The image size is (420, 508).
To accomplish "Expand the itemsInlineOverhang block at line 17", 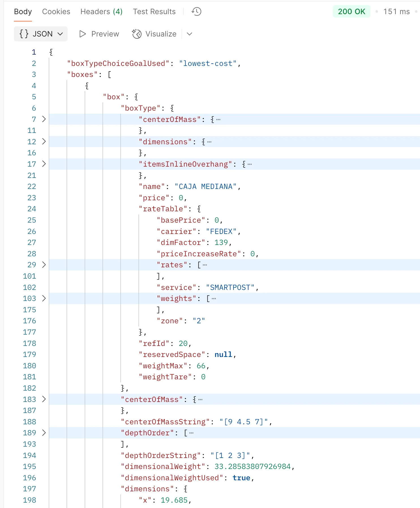I will coord(44,164).
